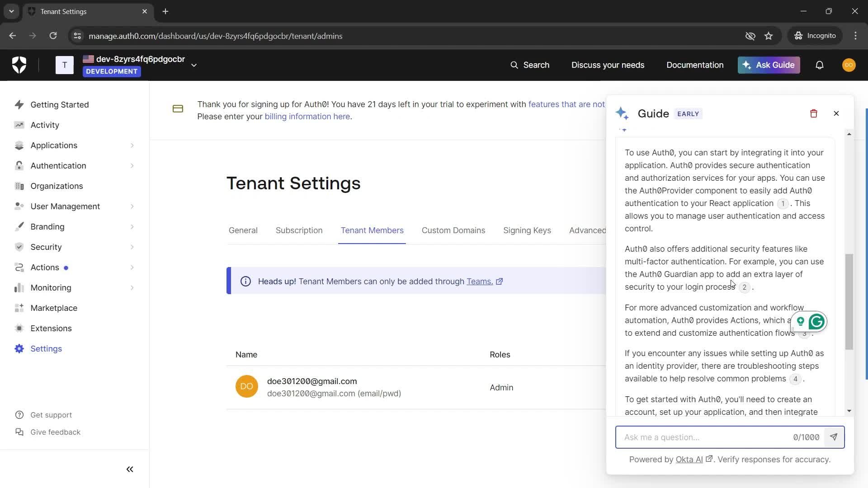
Task: Click the Activity chart icon
Action: [19, 125]
